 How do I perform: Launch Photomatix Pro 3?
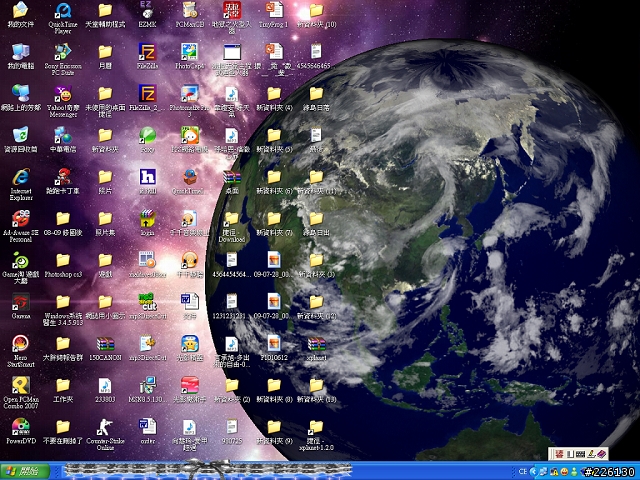(189, 101)
